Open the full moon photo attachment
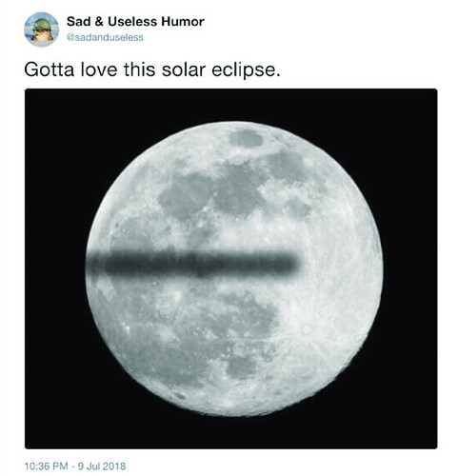This screenshot has width=458, height=476. tap(231, 268)
